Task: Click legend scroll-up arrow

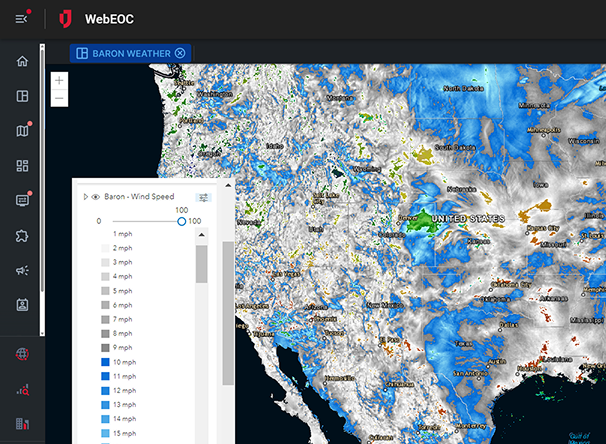Action: (201, 236)
